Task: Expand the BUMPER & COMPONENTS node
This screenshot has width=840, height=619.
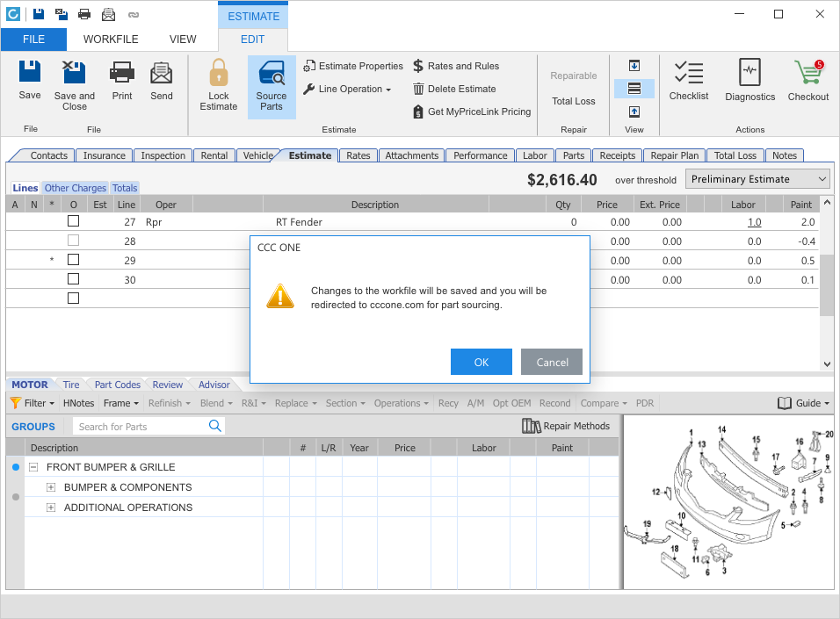Action: pos(51,487)
